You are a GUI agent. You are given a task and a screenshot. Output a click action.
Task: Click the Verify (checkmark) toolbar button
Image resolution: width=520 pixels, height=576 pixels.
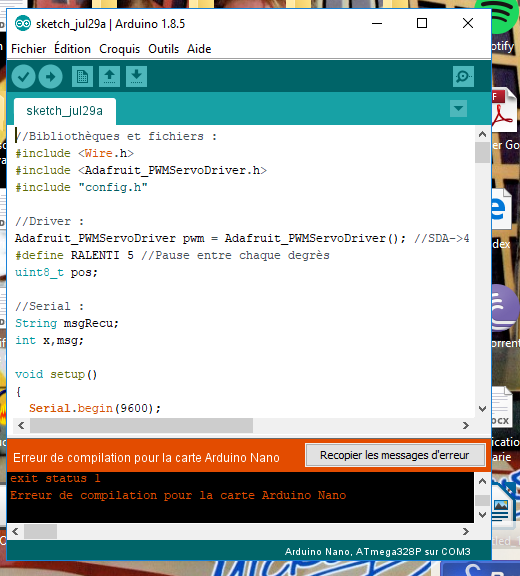click(x=24, y=77)
